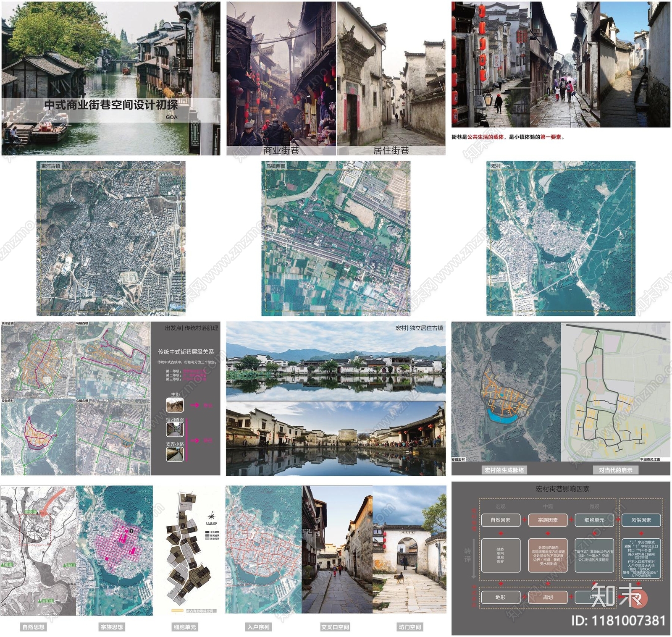Click the magenta arrow beside 主街 thumbnail
This screenshot has width=672, height=637.
(195, 405)
